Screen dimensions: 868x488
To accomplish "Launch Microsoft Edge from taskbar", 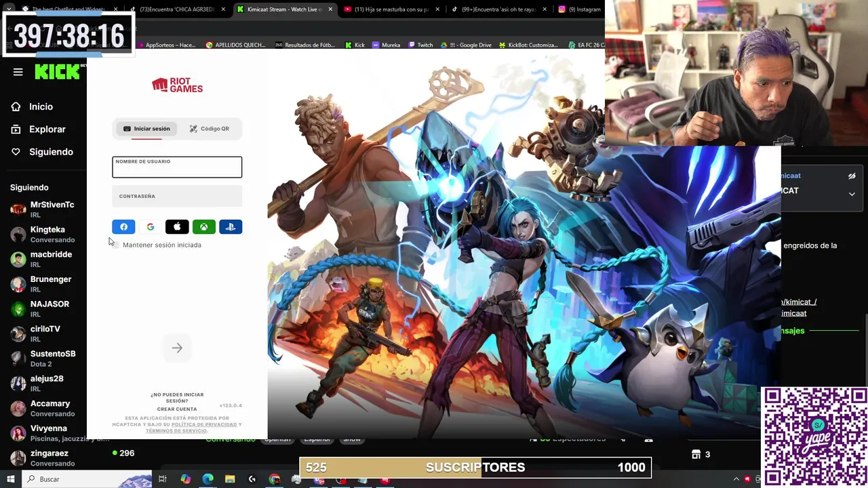I will click(x=208, y=479).
